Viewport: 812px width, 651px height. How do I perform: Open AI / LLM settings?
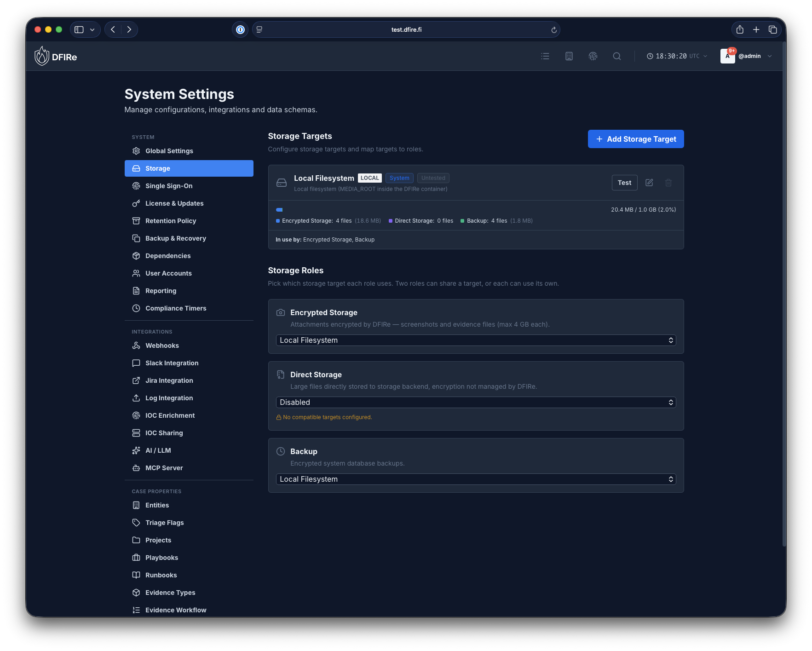189,450
